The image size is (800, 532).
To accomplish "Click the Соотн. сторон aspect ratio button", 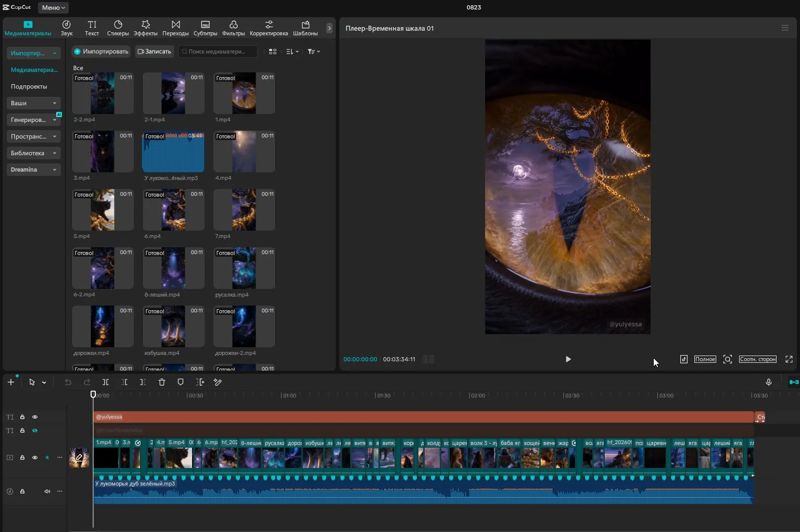I will 758,359.
